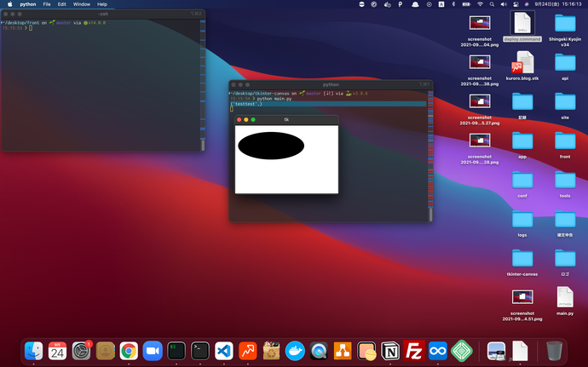Select the tkinter-canvas folder on desktop
The image size is (588, 367).
(522, 262)
